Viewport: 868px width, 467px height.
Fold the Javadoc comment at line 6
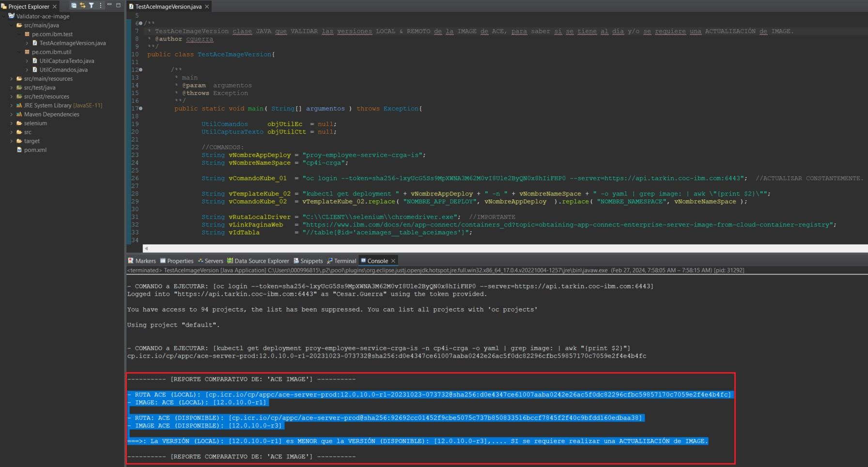click(x=140, y=23)
